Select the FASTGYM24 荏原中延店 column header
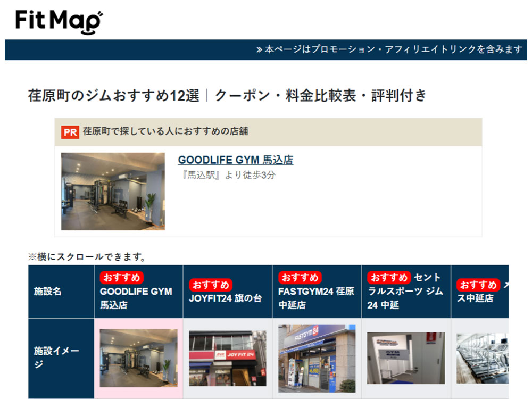532x399 pixels. click(316, 298)
